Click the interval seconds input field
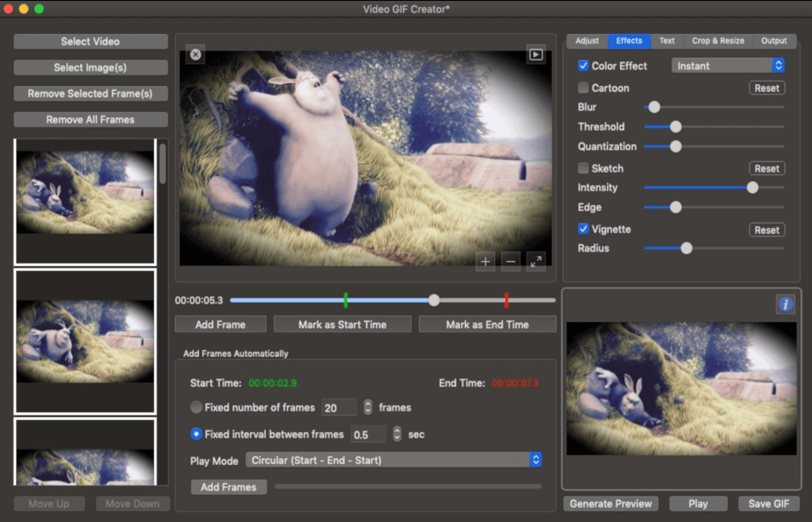812x522 pixels. (368, 434)
